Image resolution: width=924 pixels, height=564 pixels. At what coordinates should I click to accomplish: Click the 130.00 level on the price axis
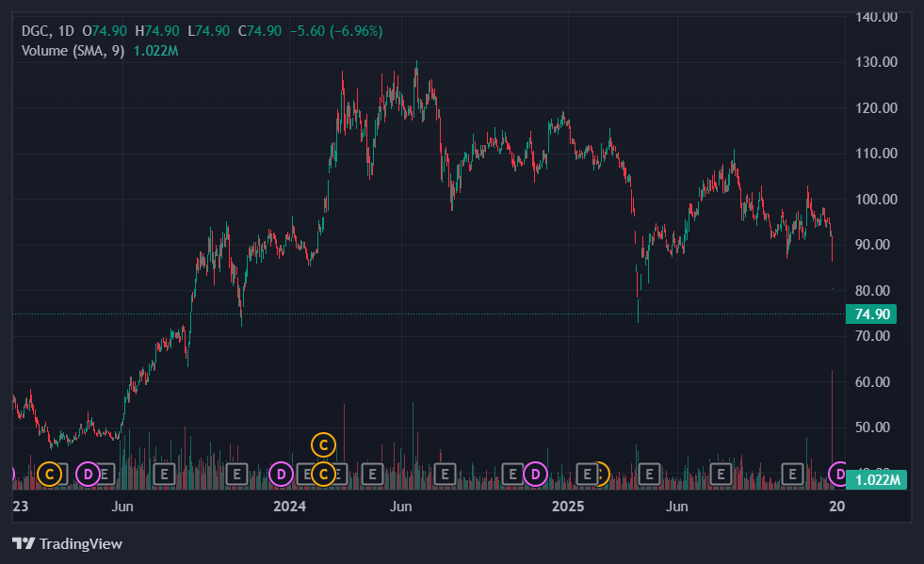(x=876, y=62)
